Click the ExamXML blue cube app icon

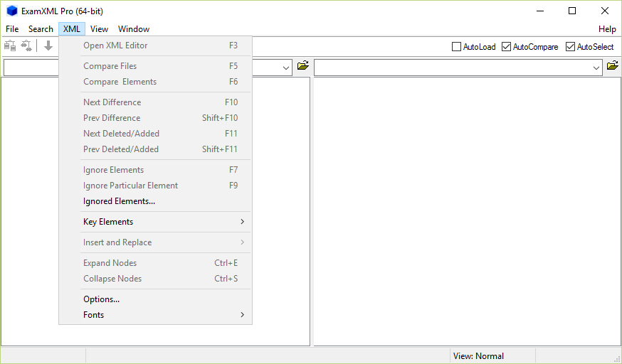[x=12, y=11]
